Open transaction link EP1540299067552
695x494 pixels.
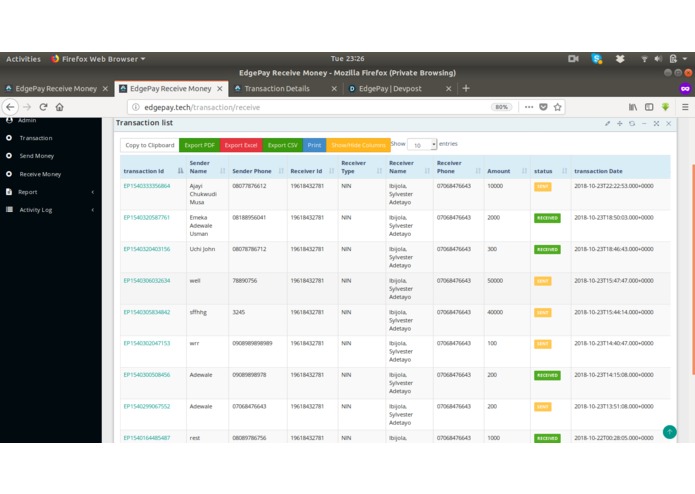(x=147, y=406)
